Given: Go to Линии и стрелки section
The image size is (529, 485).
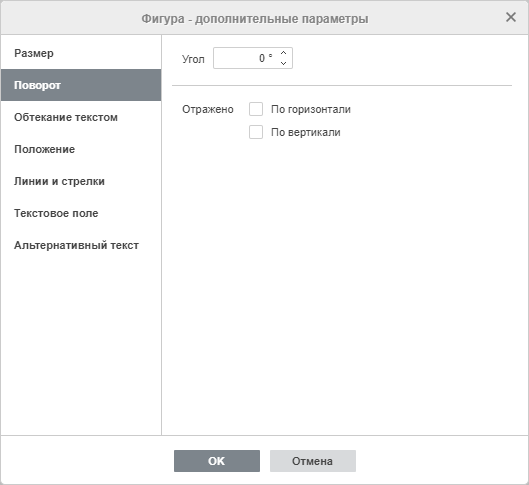Looking at the screenshot, I should pyautogui.click(x=81, y=181).
